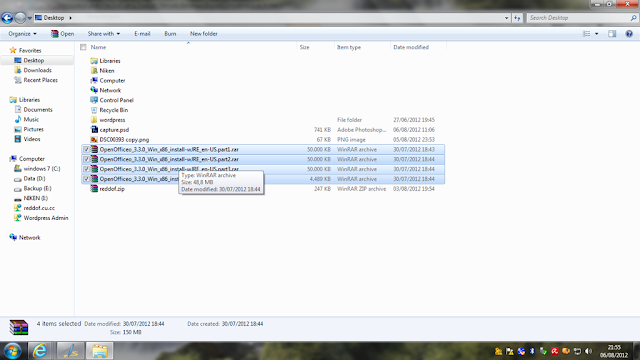This screenshot has width=640, height=360.
Task: Click inside the Search Desktop field
Action: coord(578,18)
